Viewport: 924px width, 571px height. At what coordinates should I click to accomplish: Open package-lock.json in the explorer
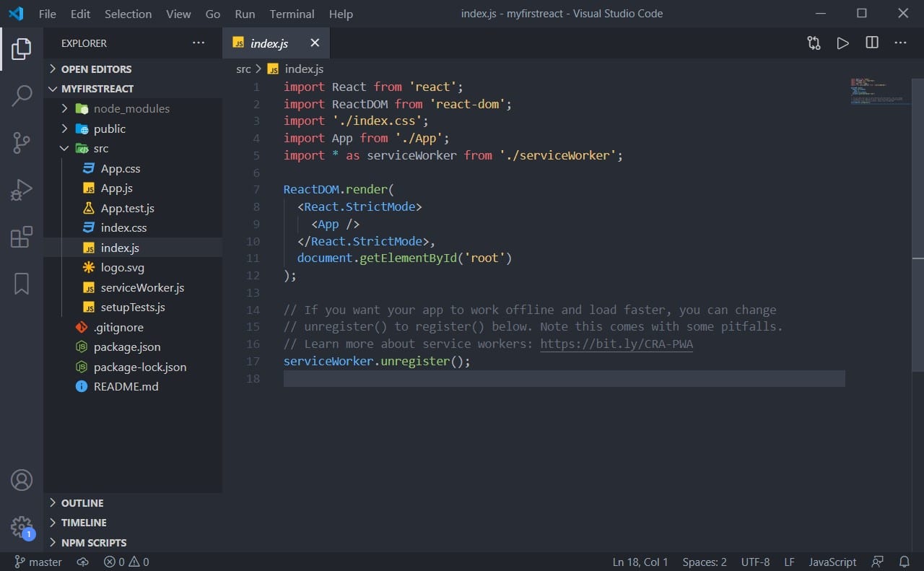click(x=133, y=367)
